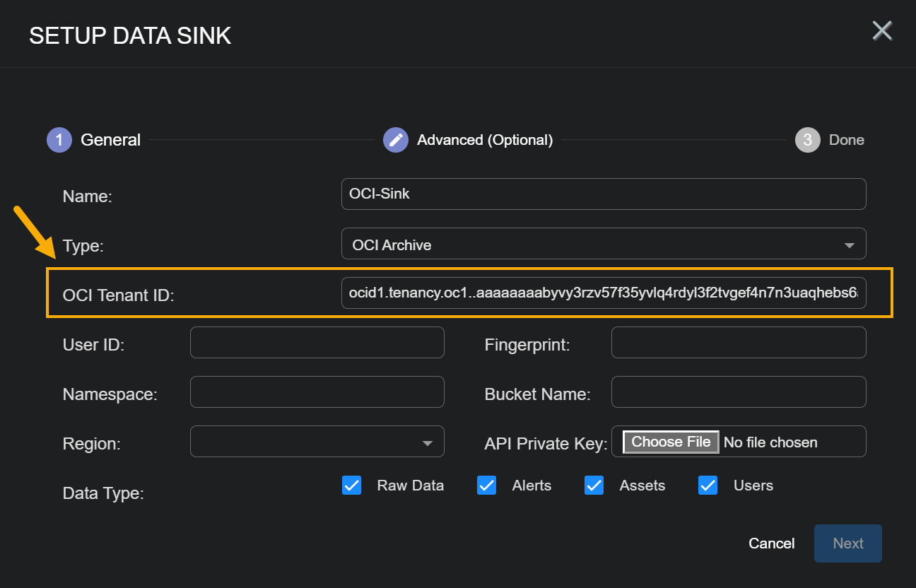Image resolution: width=916 pixels, height=588 pixels.
Task: Click the Bucket Name text field
Action: pos(738,392)
